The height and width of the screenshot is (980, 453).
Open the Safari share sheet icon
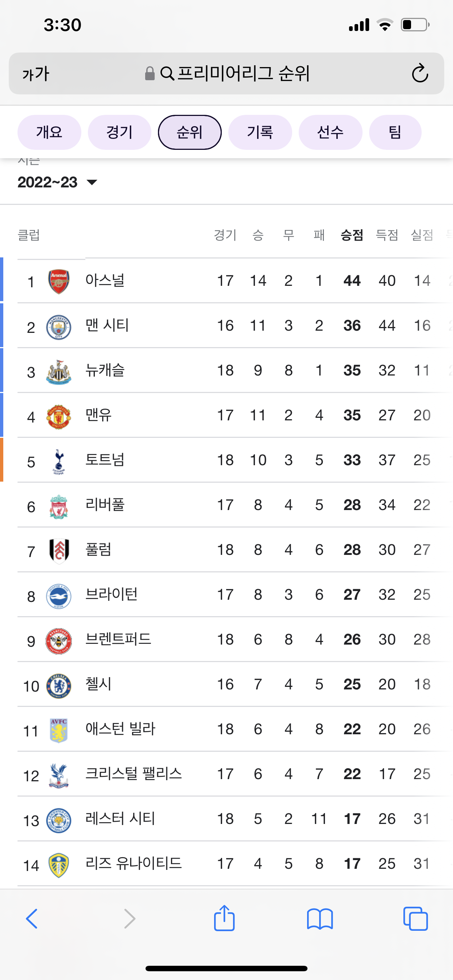[x=224, y=918]
